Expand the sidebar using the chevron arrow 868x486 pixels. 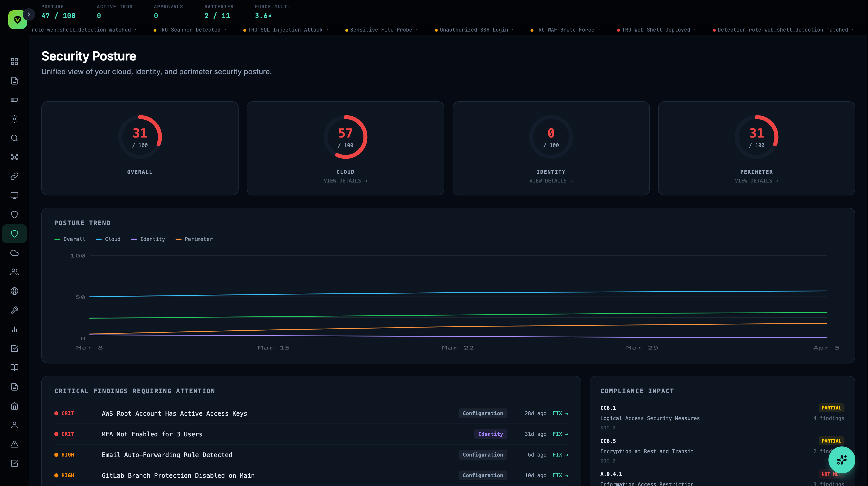pyautogui.click(x=29, y=14)
